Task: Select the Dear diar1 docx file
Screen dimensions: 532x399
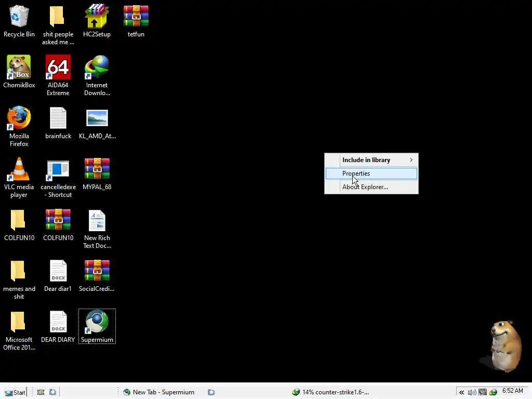Action: (58, 275)
